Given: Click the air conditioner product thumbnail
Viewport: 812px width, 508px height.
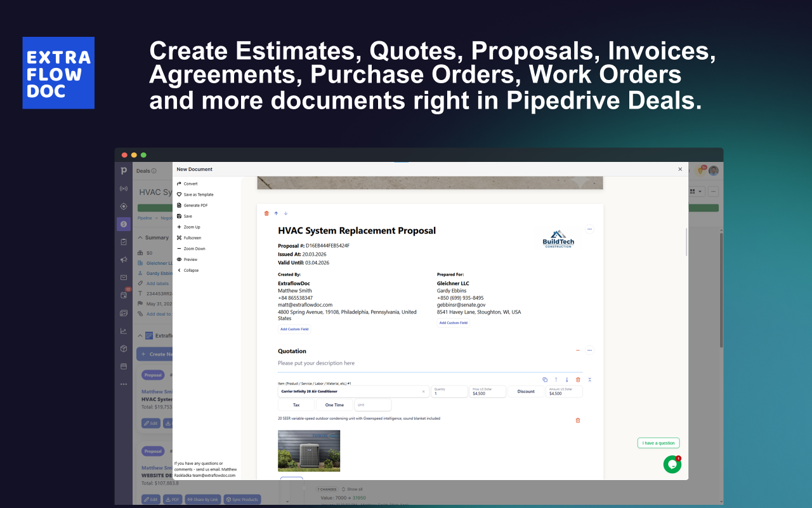Looking at the screenshot, I should tap(309, 451).
